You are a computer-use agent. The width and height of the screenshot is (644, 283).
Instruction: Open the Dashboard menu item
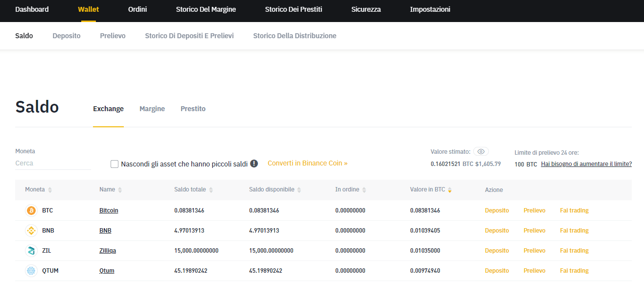click(32, 9)
